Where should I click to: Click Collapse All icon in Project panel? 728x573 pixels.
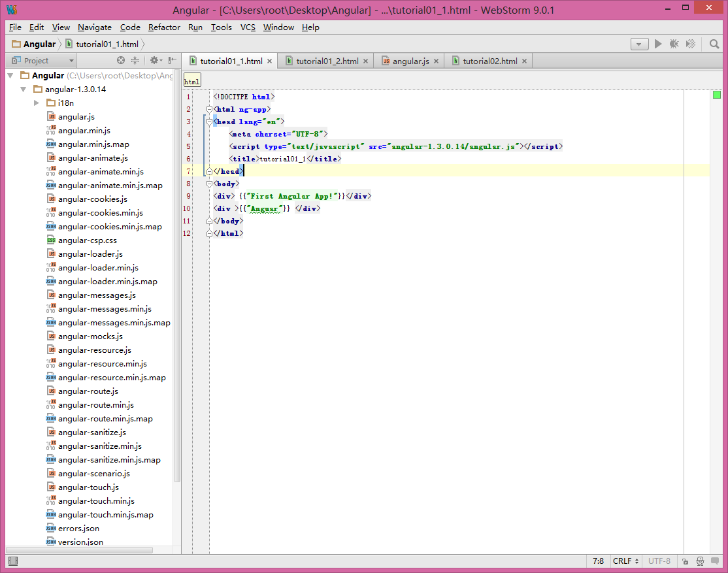point(135,61)
